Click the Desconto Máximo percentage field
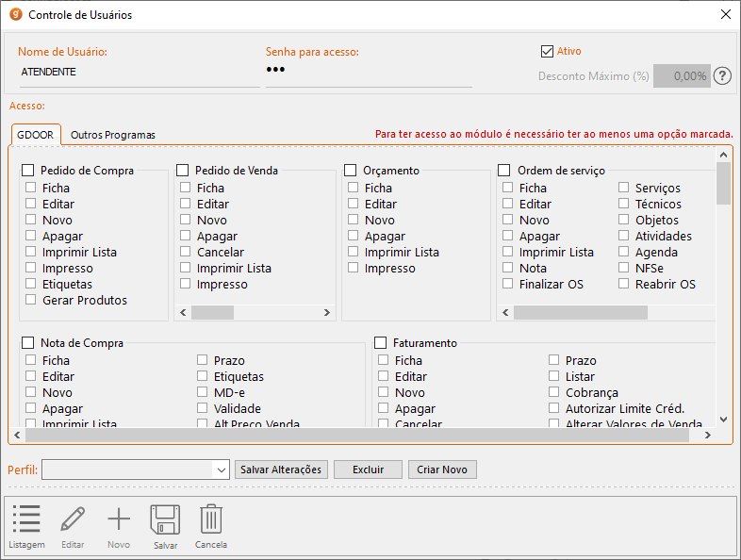This screenshot has height=560, width=741. (682, 75)
